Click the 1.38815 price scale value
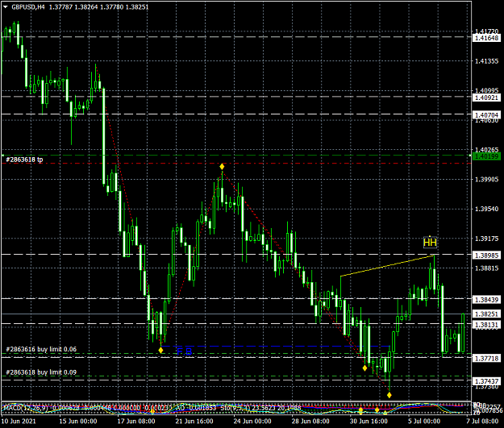The width and height of the screenshot is (504, 428). pos(486,268)
